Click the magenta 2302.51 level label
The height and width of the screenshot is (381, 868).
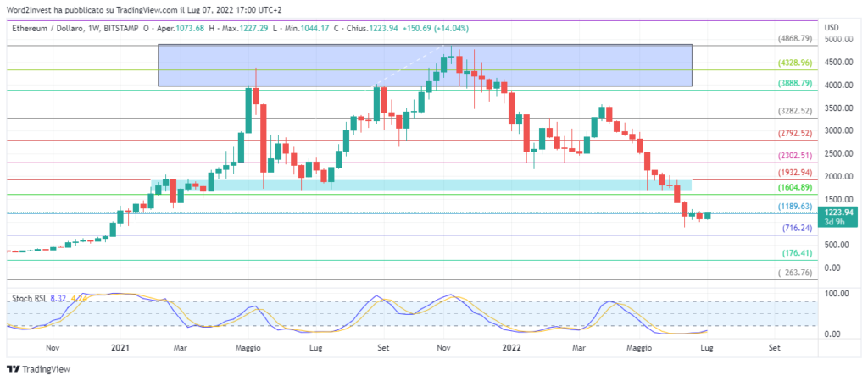(x=795, y=156)
